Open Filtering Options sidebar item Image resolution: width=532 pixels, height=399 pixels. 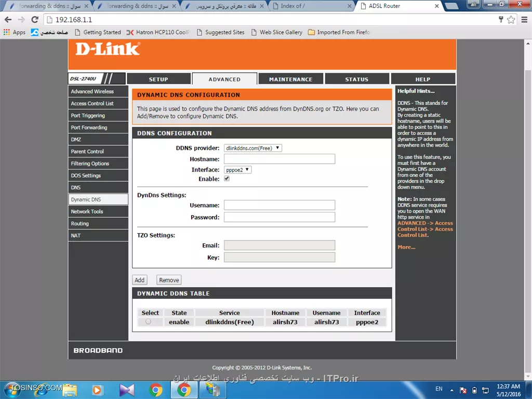pyautogui.click(x=98, y=163)
